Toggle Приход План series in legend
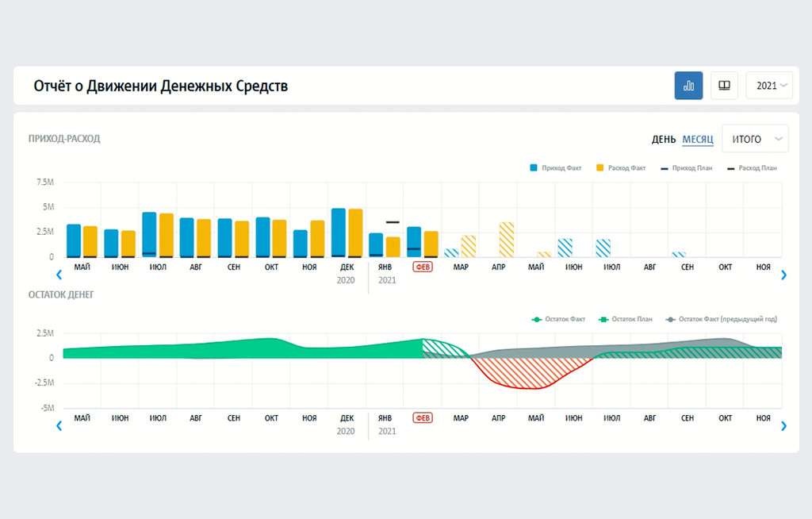 [x=687, y=168]
